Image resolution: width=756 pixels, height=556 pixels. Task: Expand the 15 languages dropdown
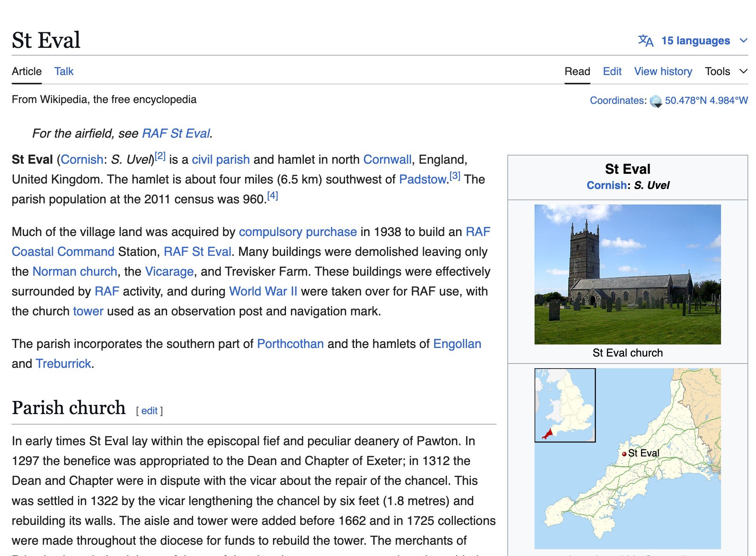(x=695, y=40)
